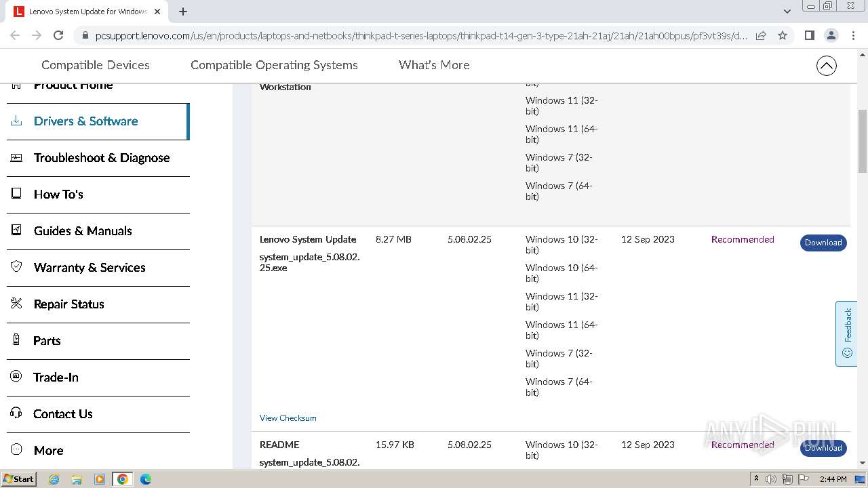Open the Chrome three-dot menu
This screenshot has height=488, width=868.
tap(853, 35)
